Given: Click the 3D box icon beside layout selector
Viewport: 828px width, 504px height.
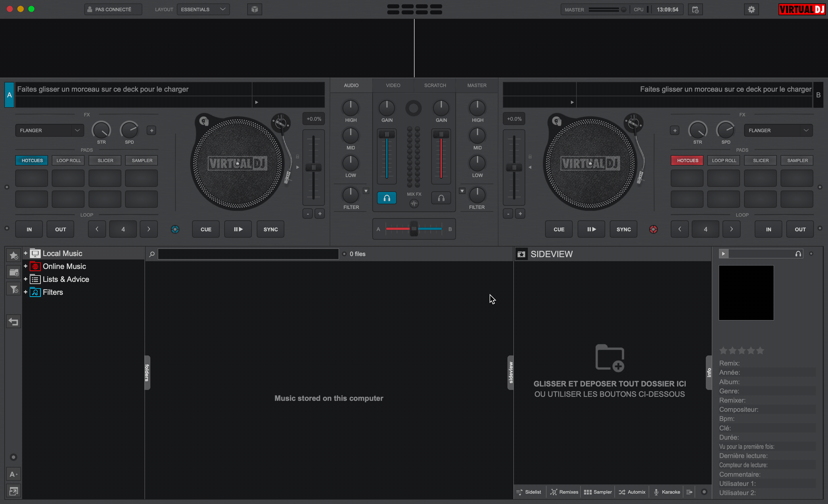Looking at the screenshot, I should click(x=255, y=9).
